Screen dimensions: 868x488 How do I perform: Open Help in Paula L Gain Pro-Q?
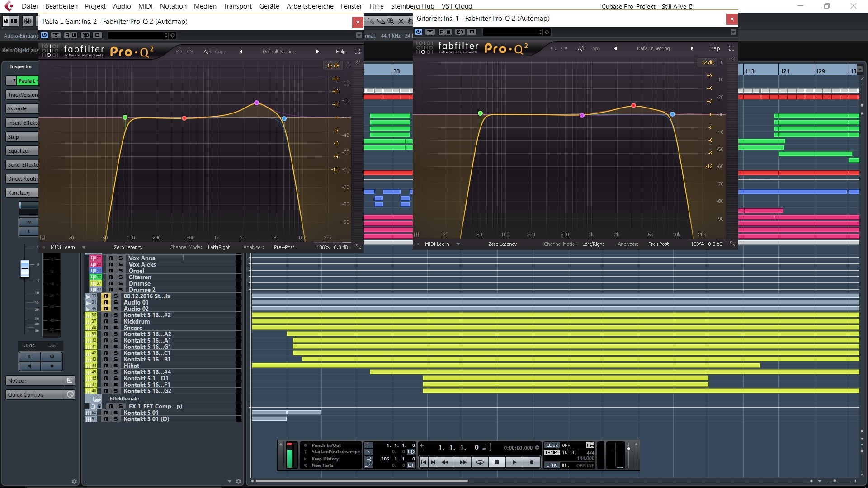(x=340, y=52)
